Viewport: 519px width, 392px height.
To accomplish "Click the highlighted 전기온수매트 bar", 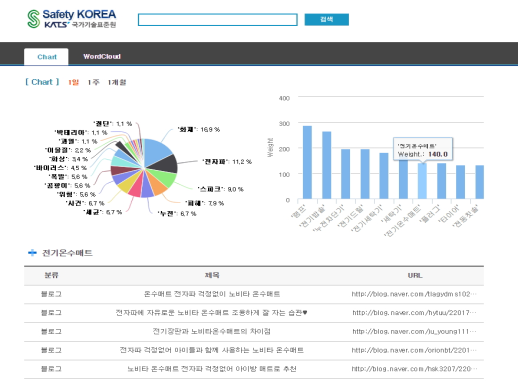I will coord(422,181).
